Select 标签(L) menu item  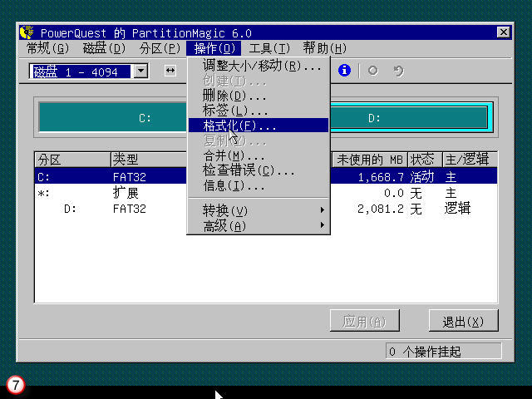point(259,111)
